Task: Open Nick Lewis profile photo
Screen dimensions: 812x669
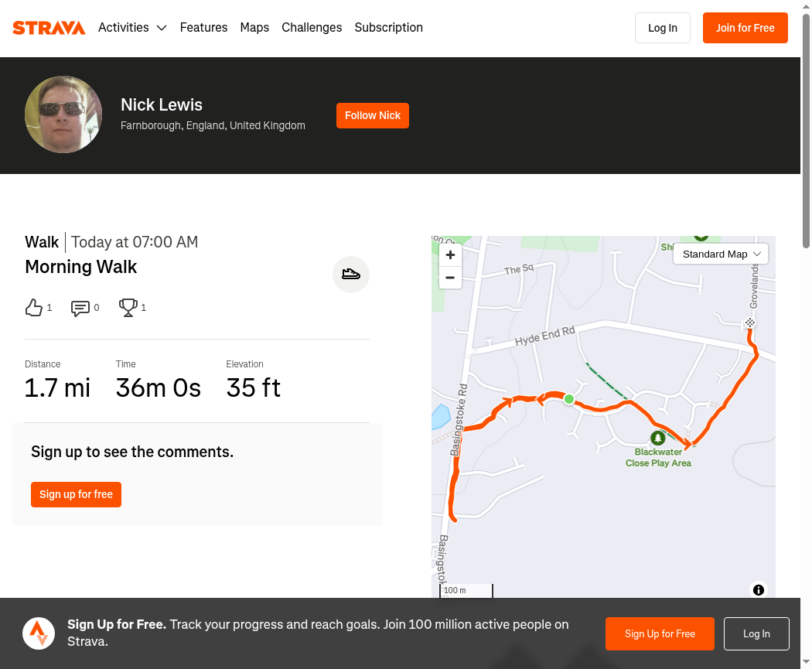Action: (x=63, y=114)
